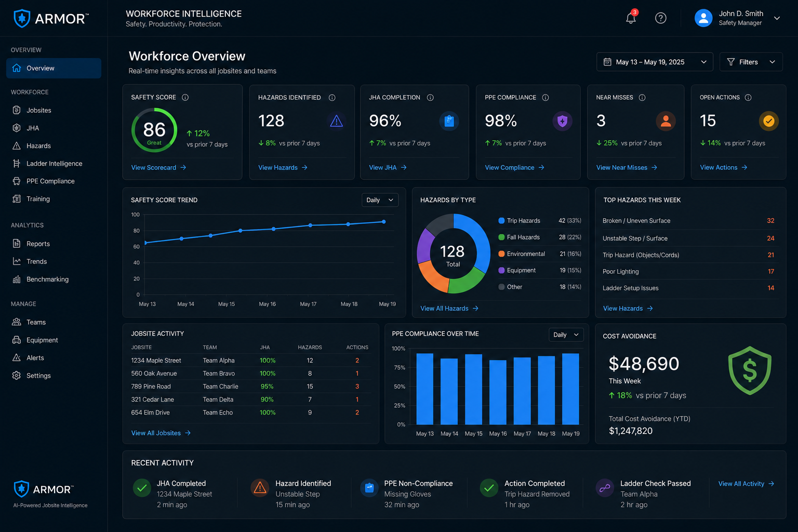Click the orange Environmental legend swatch
The width and height of the screenshot is (798, 532).
(x=501, y=254)
